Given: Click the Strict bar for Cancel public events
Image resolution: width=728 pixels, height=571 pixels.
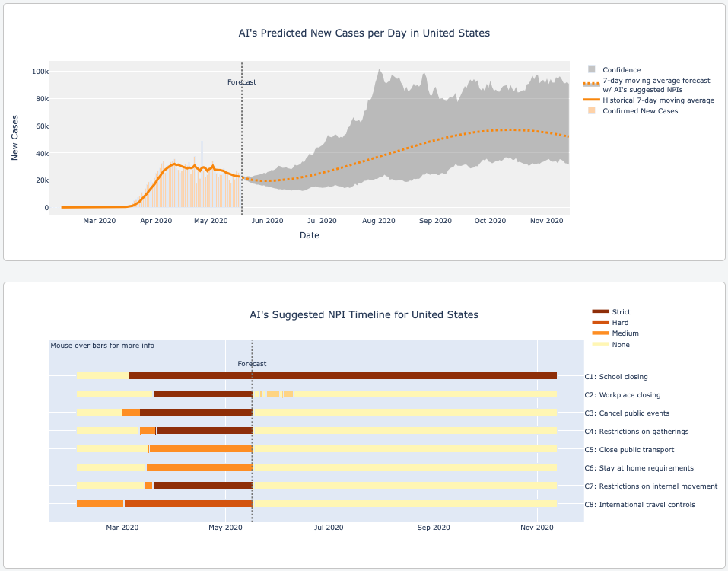Looking at the screenshot, I should [196, 413].
